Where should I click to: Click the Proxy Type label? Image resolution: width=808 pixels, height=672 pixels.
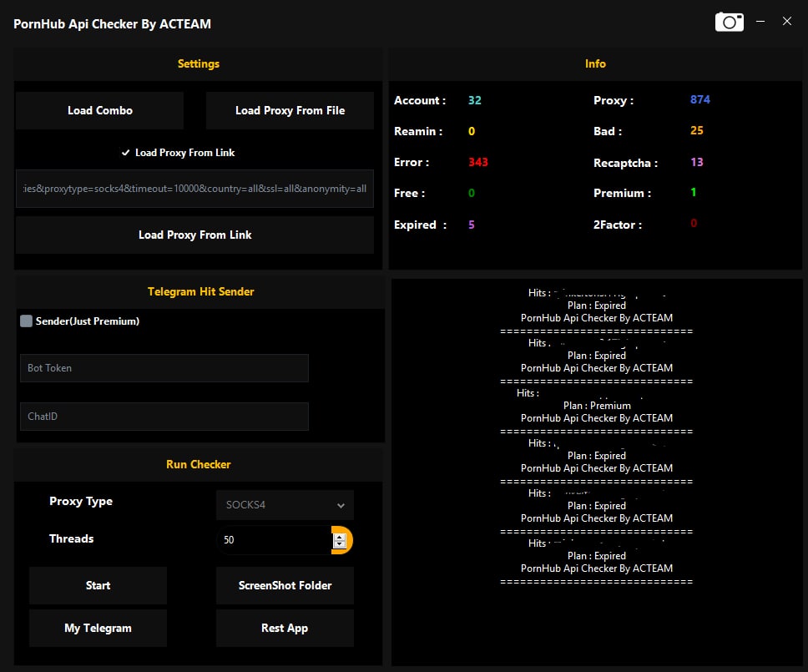[81, 502]
